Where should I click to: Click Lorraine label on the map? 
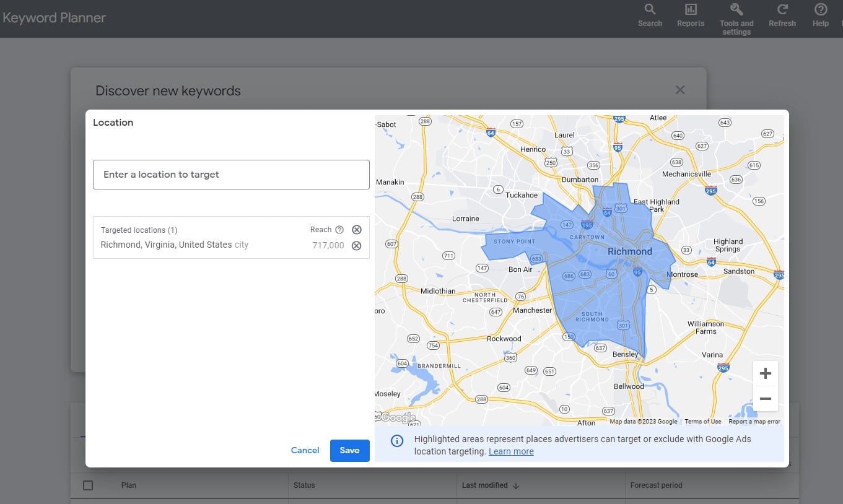tap(465, 219)
